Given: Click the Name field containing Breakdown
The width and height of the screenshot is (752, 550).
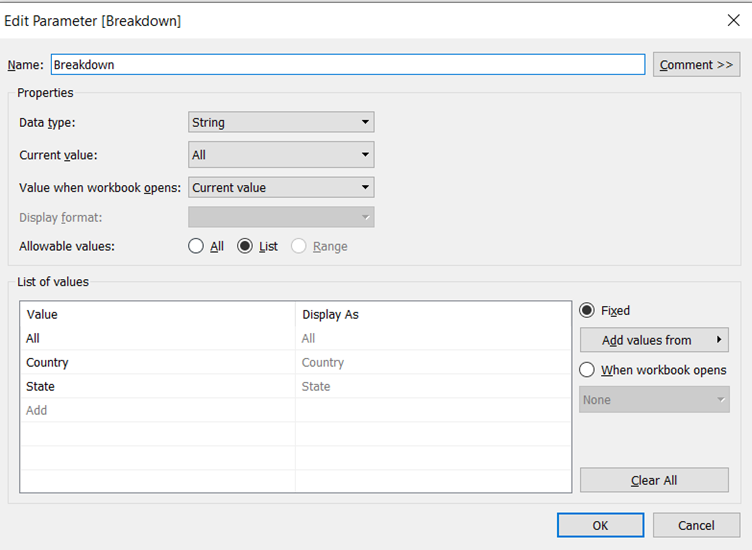Looking at the screenshot, I should (x=347, y=64).
